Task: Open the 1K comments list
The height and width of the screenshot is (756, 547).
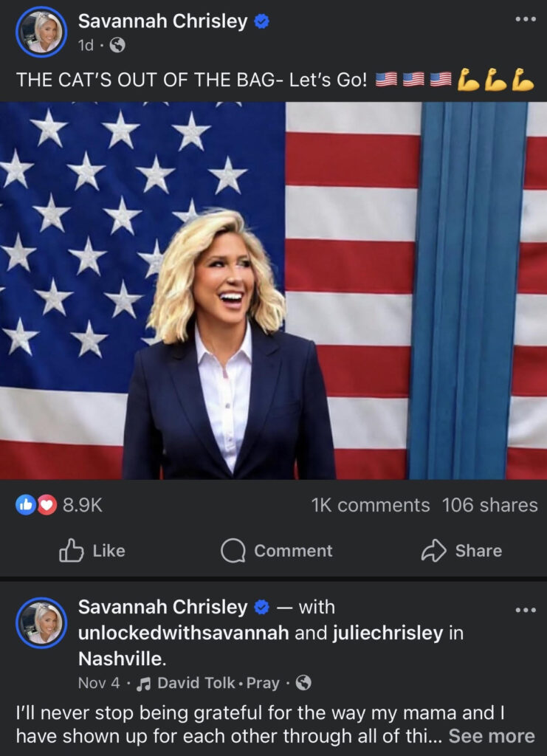Action: (370, 505)
